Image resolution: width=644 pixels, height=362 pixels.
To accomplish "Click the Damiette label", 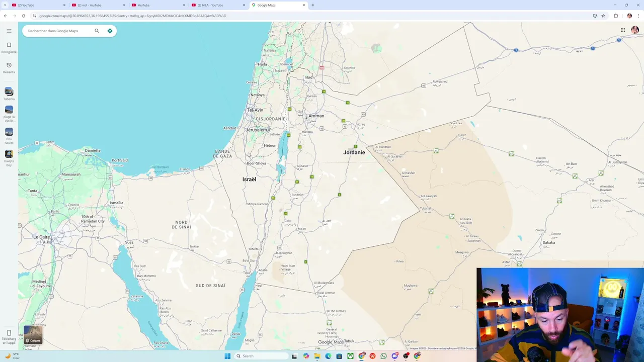I will (x=93, y=150).
